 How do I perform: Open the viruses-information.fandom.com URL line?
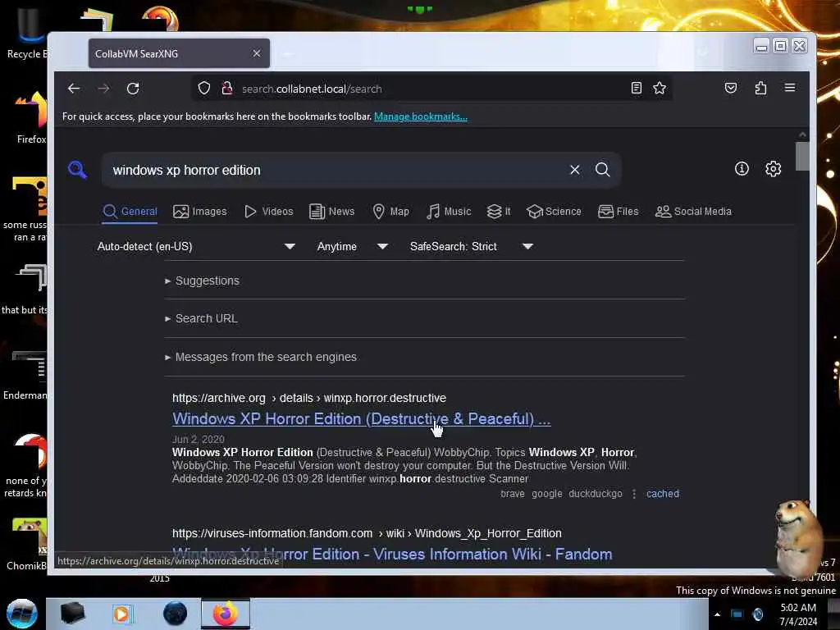367,533
